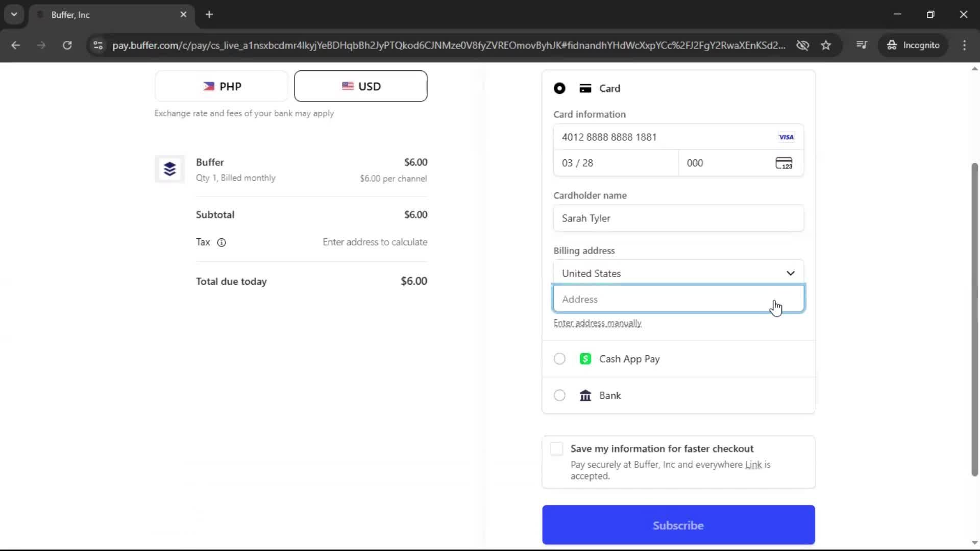Switch currency to PHP

pos(221,86)
